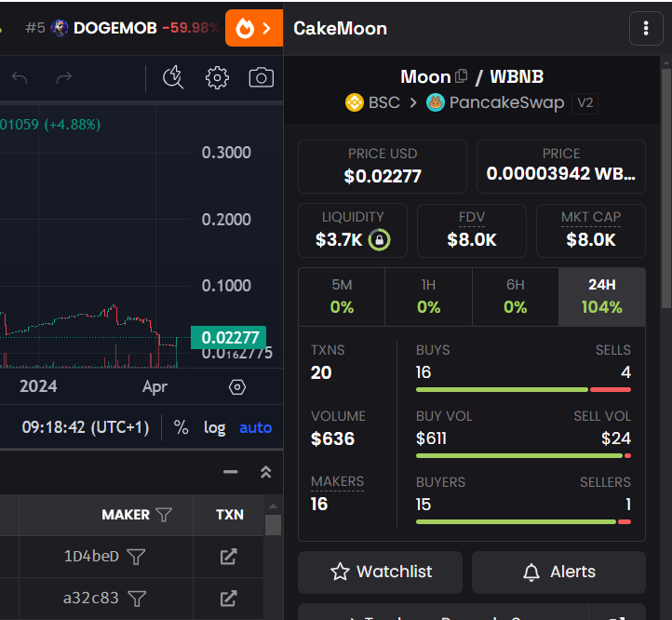Viewport: 672px width, 620px height.
Task: Select the 5M timeframe tab
Action: 342,297
